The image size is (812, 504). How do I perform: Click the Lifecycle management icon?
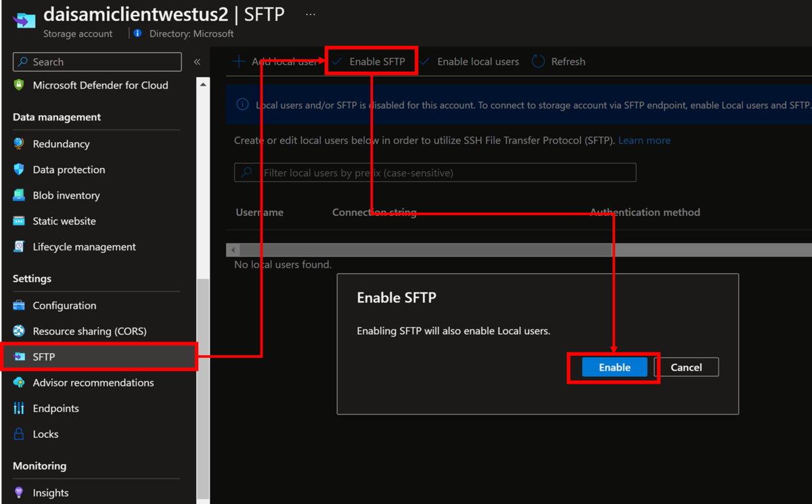[x=19, y=246]
